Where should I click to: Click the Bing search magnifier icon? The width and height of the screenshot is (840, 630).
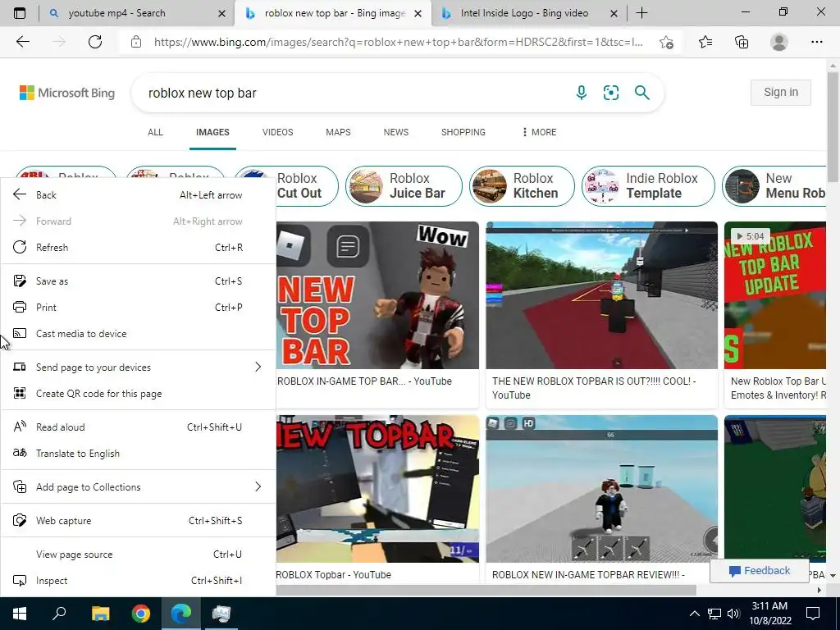[x=641, y=93]
